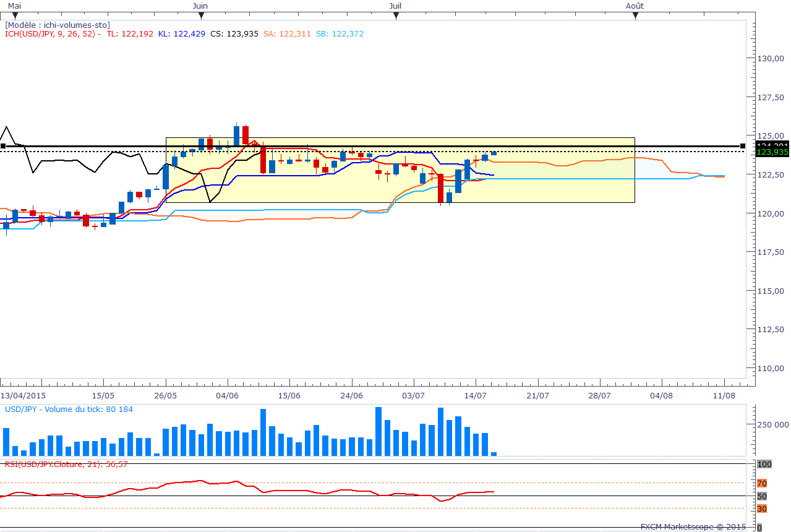This screenshot has width=791, height=532.
Task: Click the 14/07 date on time axis
Action: click(475, 395)
